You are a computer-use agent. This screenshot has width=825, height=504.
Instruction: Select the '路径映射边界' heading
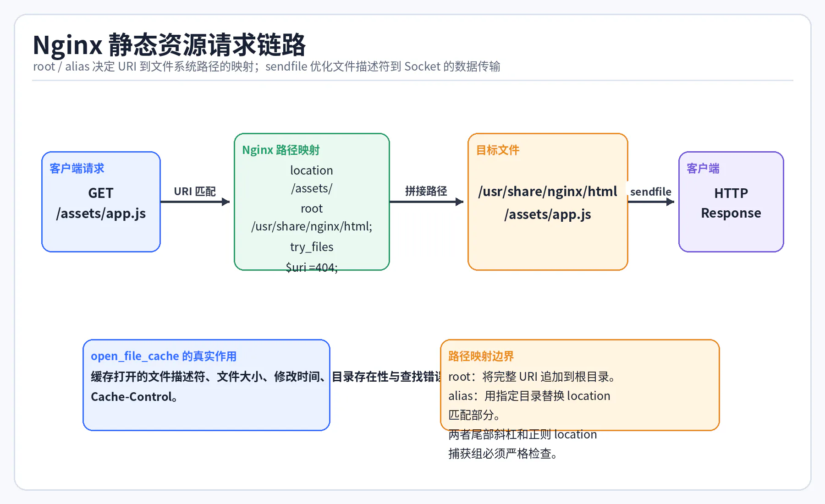(x=481, y=356)
